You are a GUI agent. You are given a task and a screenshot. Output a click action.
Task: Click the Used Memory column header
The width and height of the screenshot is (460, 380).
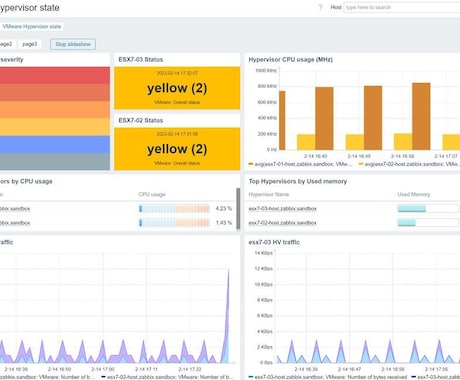click(414, 194)
